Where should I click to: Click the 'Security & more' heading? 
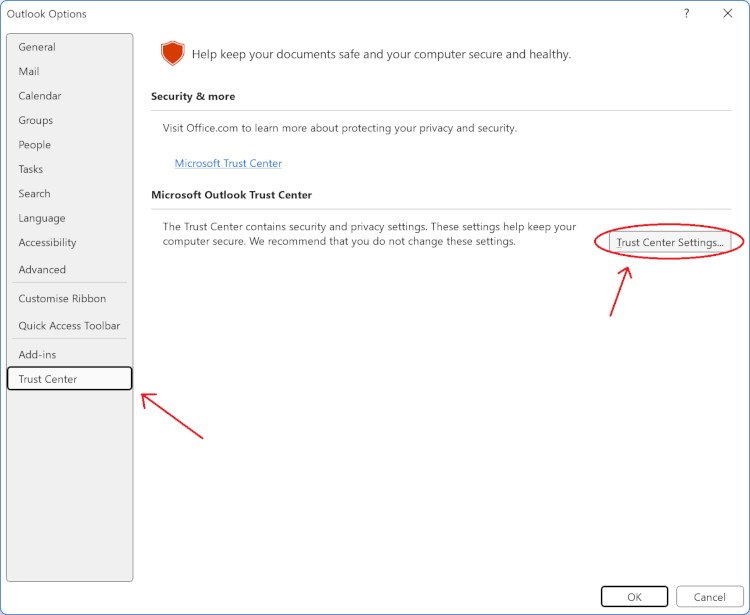pyautogui.click(x=193, y=96)
